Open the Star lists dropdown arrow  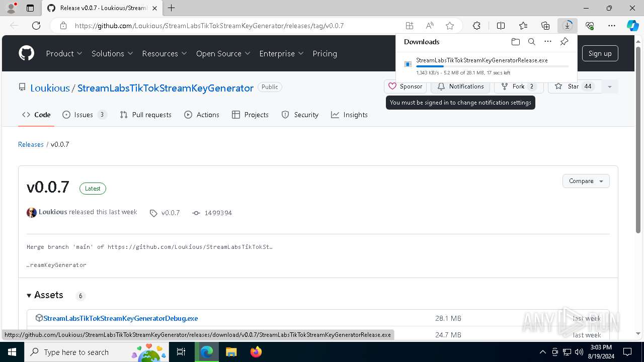click(x=609, y=86)
